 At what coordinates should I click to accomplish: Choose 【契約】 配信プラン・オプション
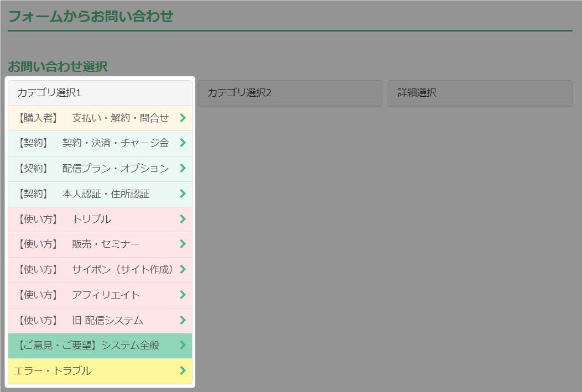click(93, 169)
